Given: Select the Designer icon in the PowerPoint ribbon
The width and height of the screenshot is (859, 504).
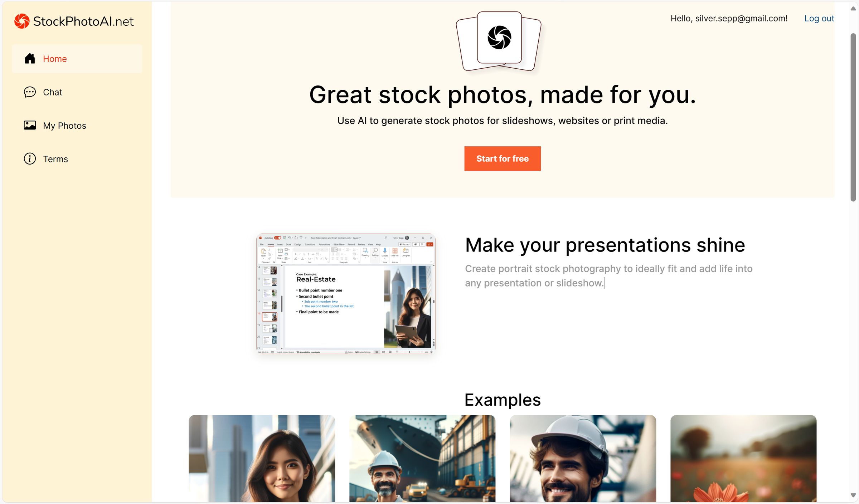Looking at the screenshot, I should click(407, 250).
